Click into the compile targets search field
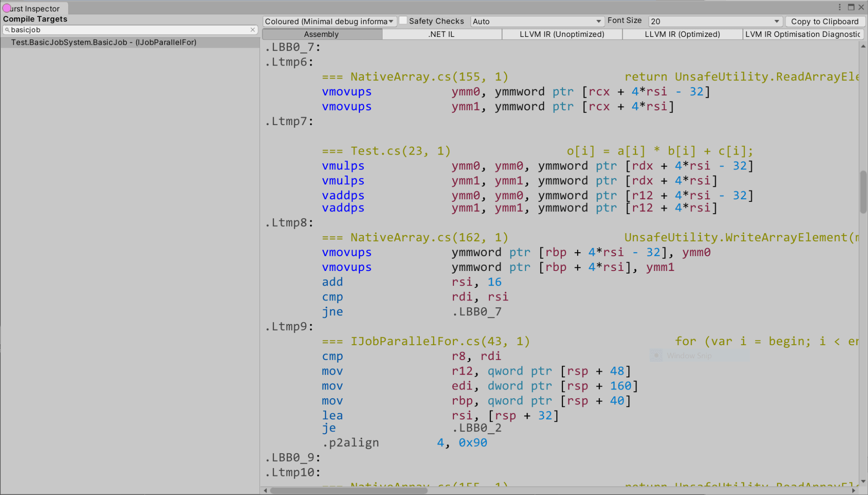Image resolution: width=868 pixels, height=495 pixels. tap(129, 30)
